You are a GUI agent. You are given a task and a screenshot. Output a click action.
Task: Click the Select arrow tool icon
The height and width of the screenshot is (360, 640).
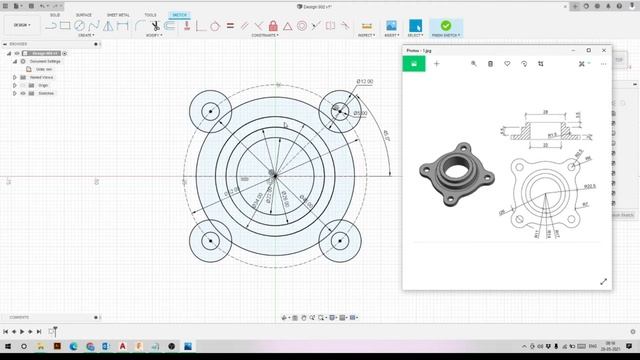[x=416, y=25]
